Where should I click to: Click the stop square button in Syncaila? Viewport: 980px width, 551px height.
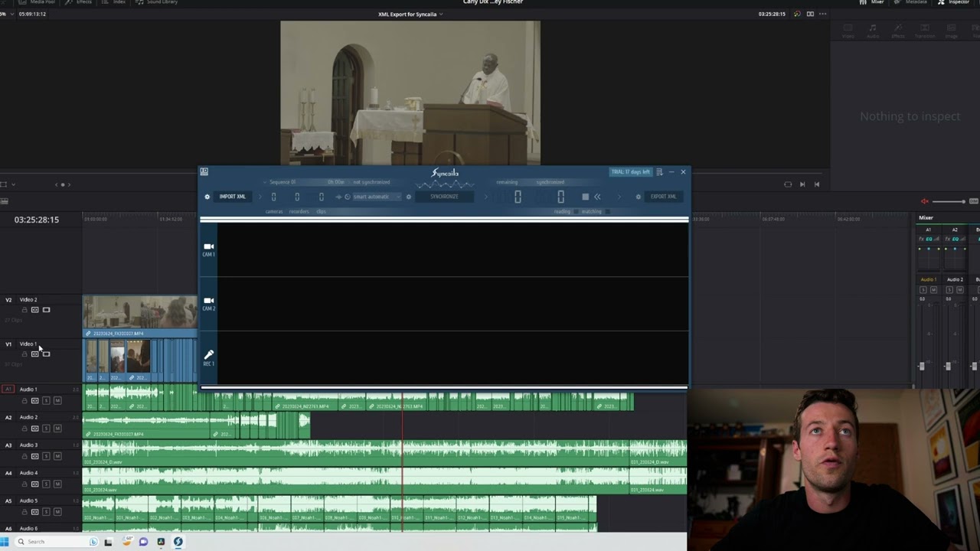tap(586, 197)
